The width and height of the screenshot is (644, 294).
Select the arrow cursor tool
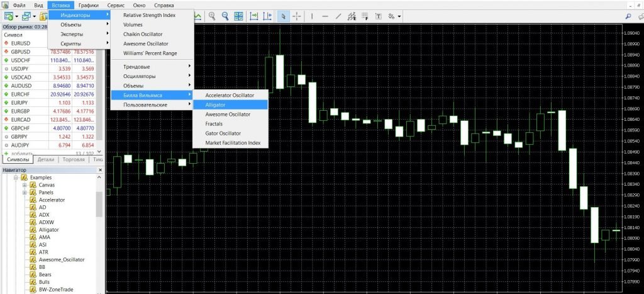pyautogui.click(x=282, y=16)
